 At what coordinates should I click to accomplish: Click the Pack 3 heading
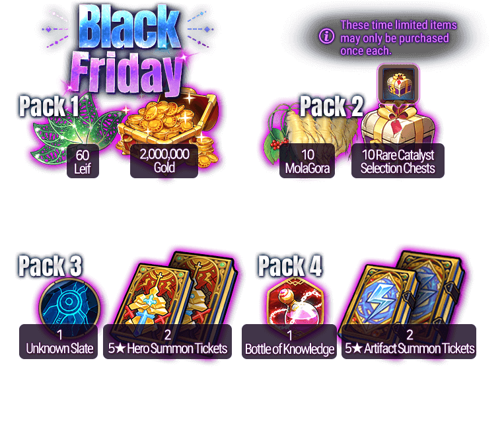tap(50, 266)
